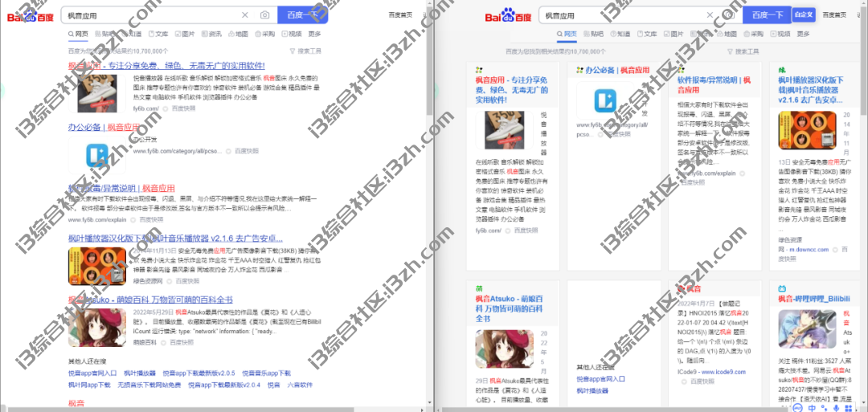Expand the 更多 menu in the right window
The image size is (868, 412).
point(804,34)
